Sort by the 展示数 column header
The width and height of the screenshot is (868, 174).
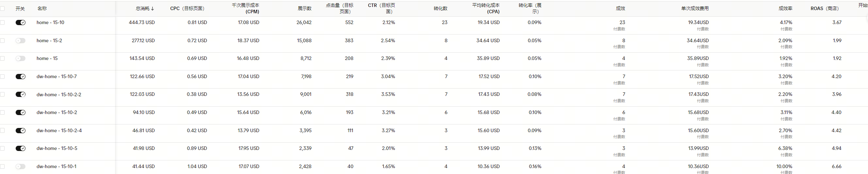pos(304,9)
